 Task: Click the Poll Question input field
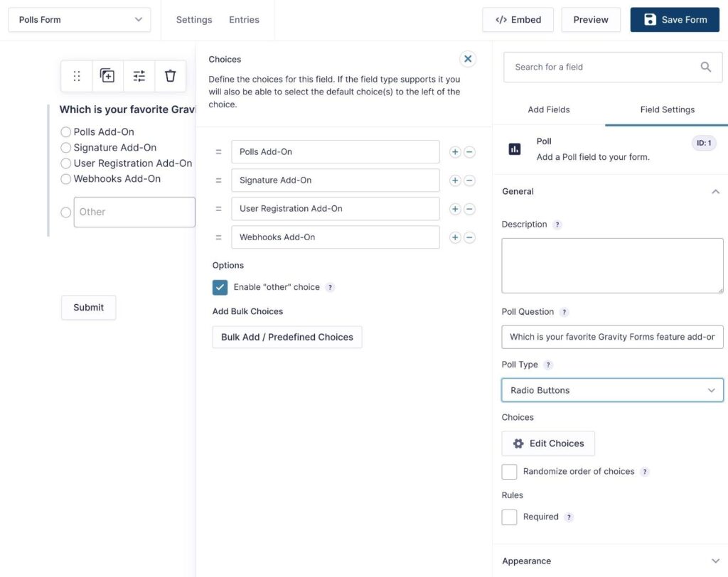pyautogui.click(x=612, y=336)
